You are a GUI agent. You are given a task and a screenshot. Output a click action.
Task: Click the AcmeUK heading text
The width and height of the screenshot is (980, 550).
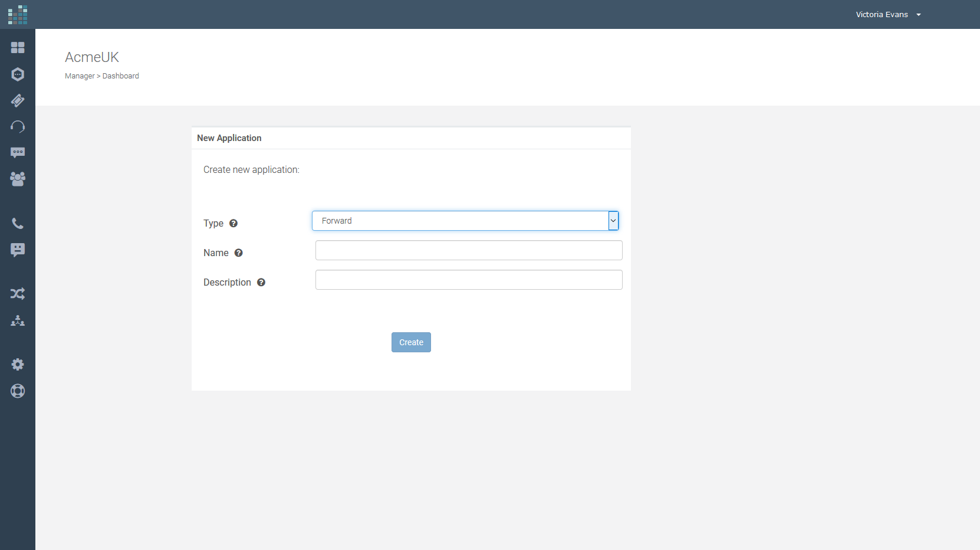92,57
